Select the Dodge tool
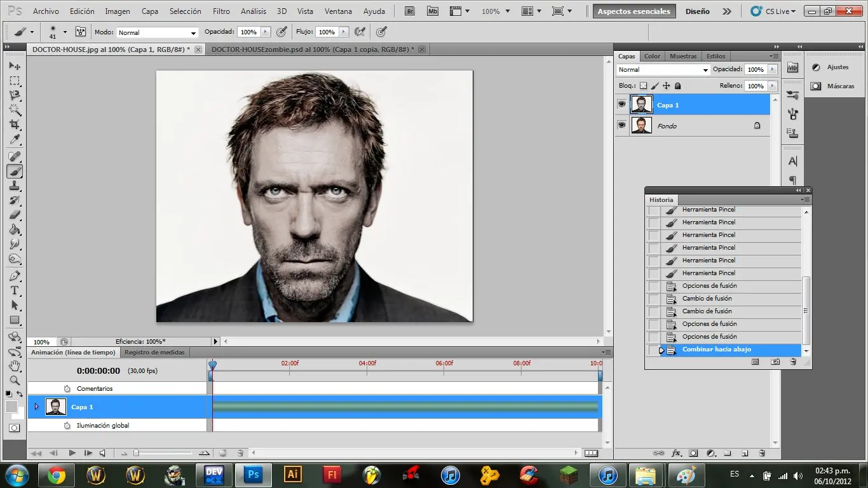Screen dimensions: 868x488 (15, 259)
